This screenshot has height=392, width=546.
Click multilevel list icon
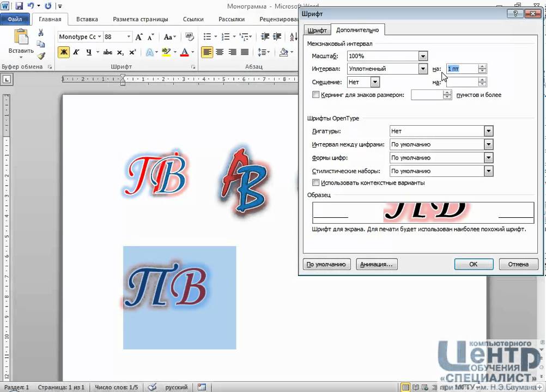click(245, 36)
